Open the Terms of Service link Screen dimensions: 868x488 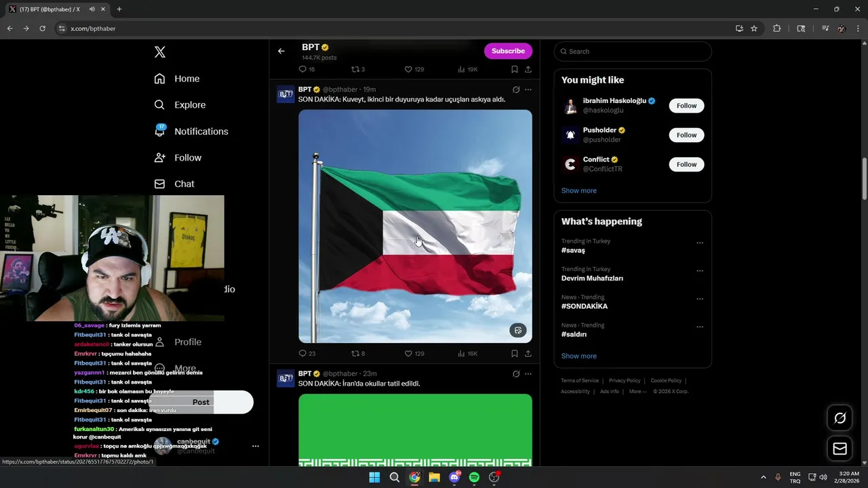tap(580, 381)
